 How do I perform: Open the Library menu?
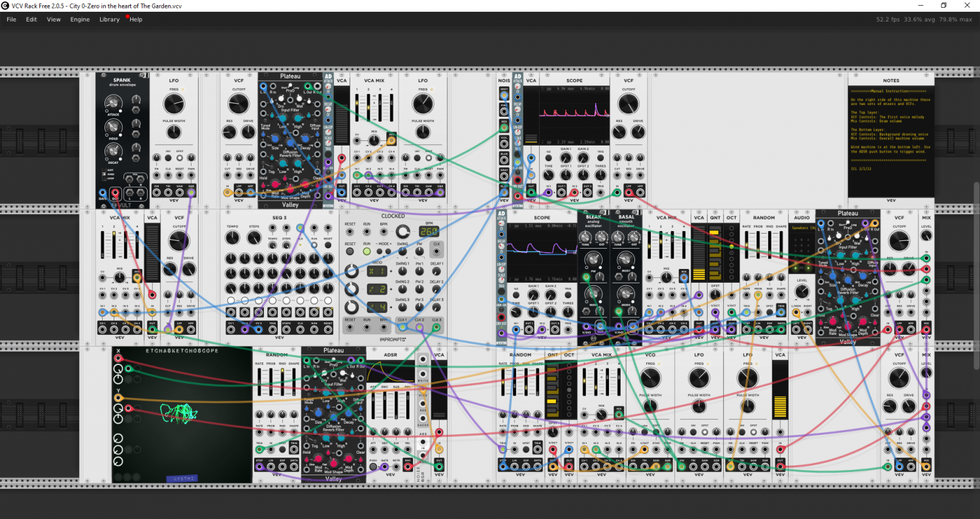coord(110,20)
